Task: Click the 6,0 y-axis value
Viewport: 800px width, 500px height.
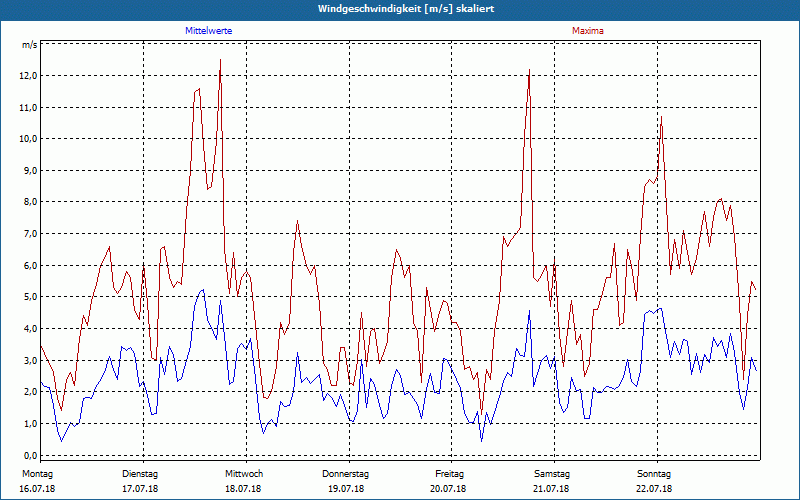Action: pos(31,265)
